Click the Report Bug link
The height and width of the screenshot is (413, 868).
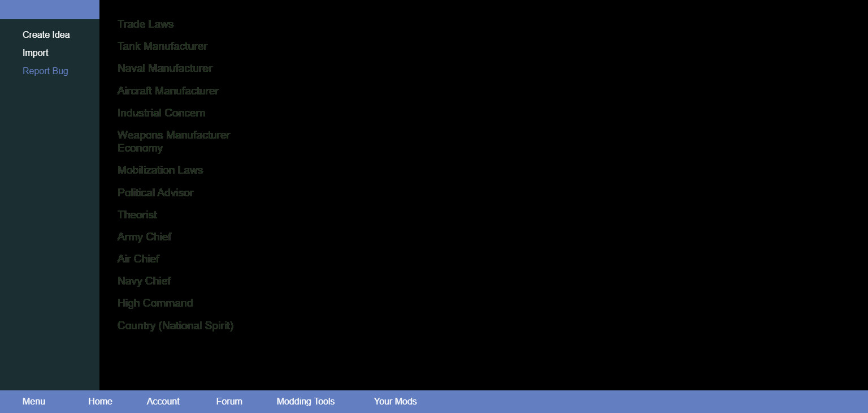pyautogui.click(x=45, y=71)
